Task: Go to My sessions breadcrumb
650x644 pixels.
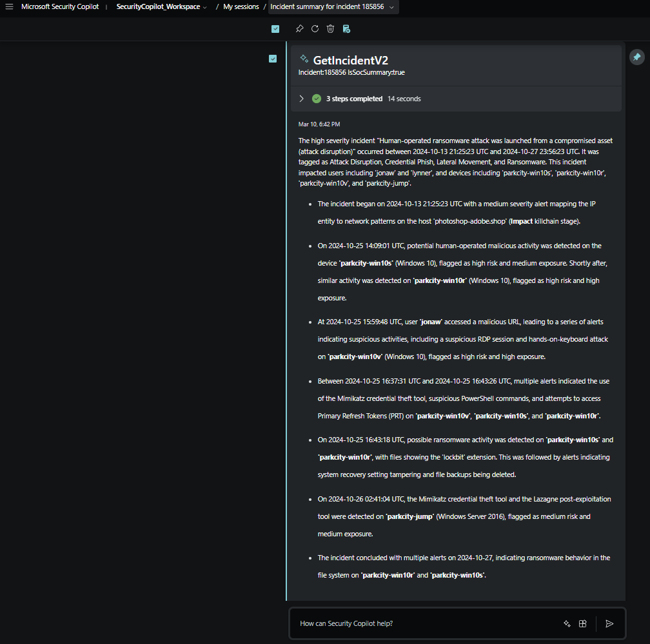Action: click(241, 6)
